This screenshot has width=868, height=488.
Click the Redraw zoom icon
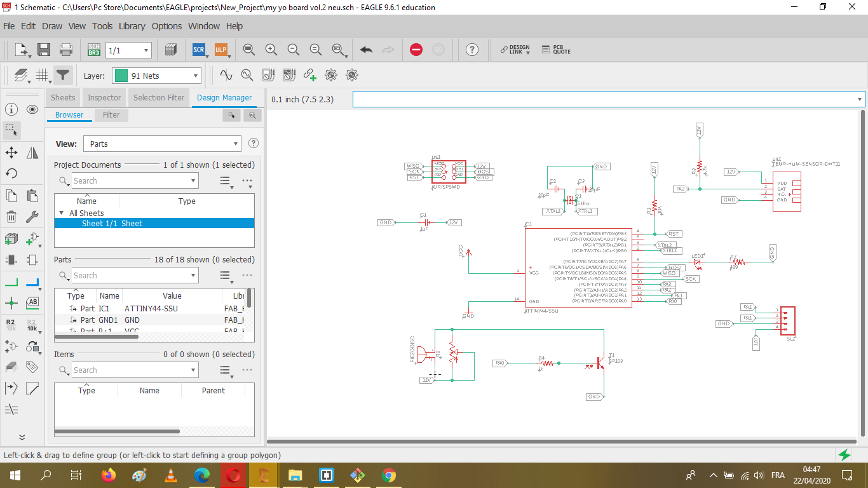pos(316,50)
